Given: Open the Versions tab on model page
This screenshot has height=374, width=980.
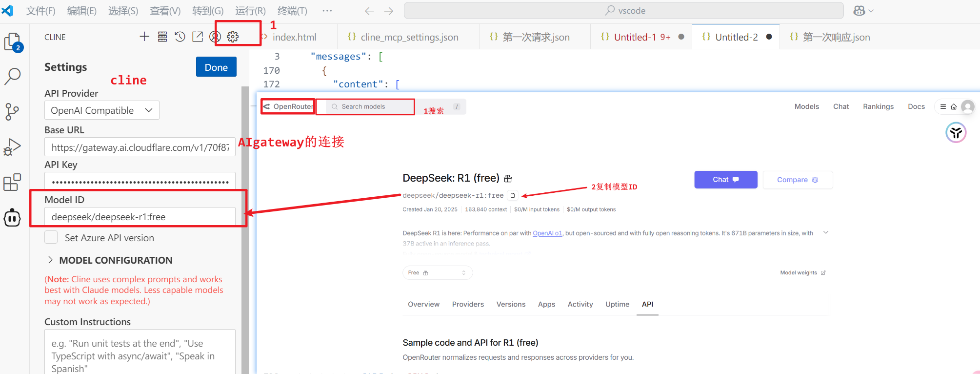Looking at the screenshot, I should point(511,304).
